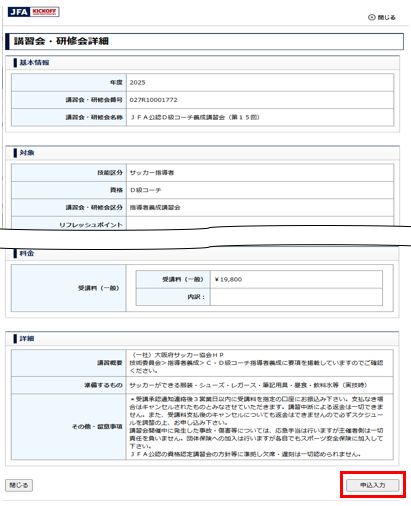Click the 料金 section header
Screen dimensions: 411x506
point(27,253)
